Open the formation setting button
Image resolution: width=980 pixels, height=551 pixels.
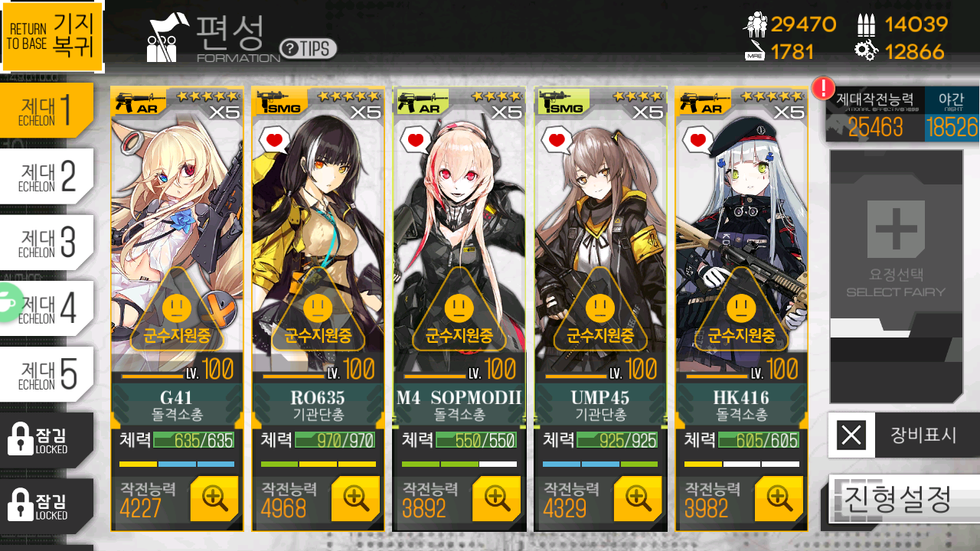click(x=903, y=499)
